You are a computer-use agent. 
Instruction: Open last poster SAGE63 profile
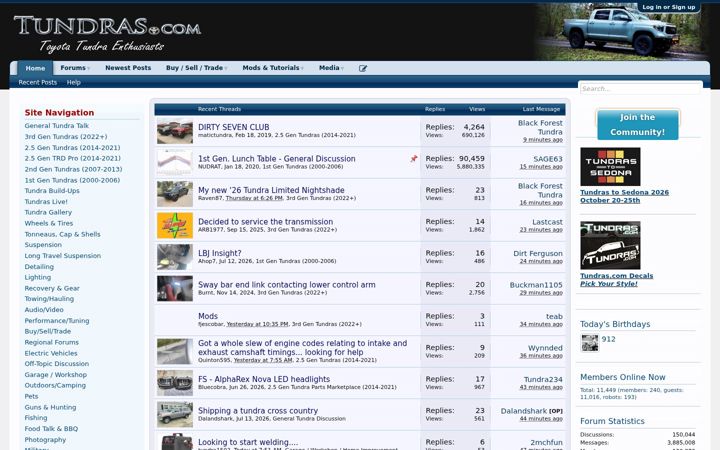click(x=548, y=159)
